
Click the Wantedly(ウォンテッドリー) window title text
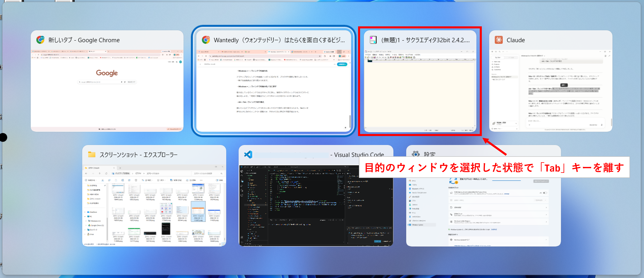279,40
